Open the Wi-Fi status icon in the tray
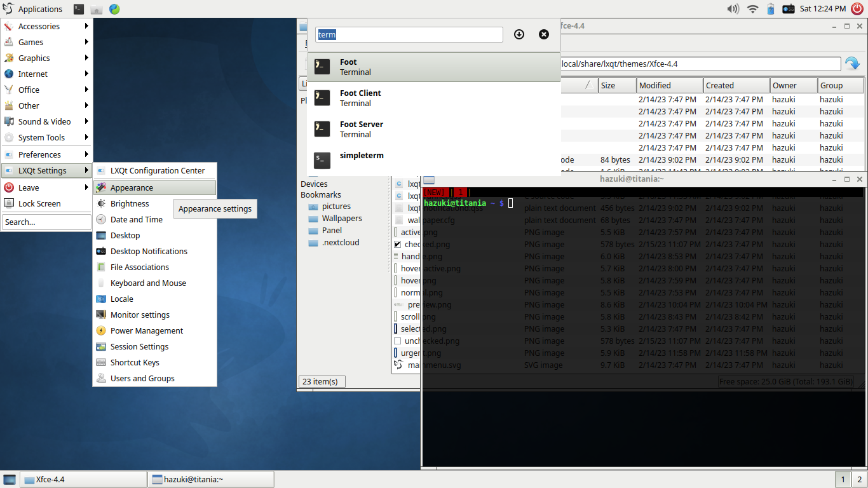 (x=751, y=9)
